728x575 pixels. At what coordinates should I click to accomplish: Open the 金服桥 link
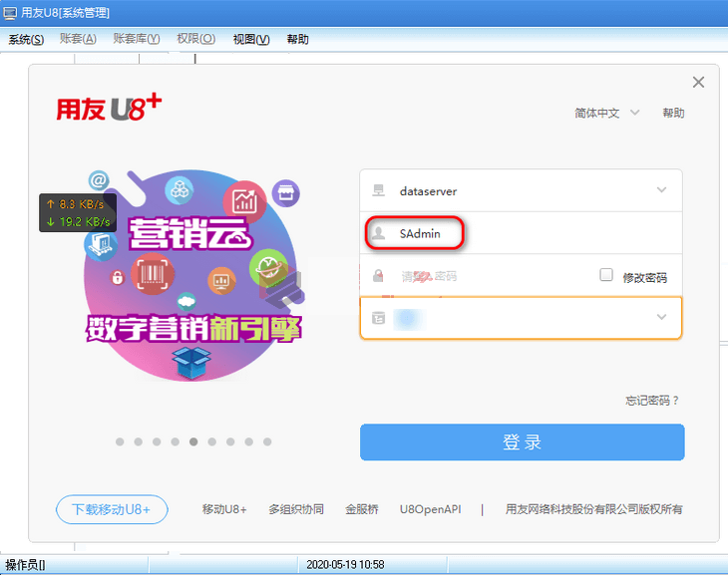pyautogui.click(x=362, y=509)
